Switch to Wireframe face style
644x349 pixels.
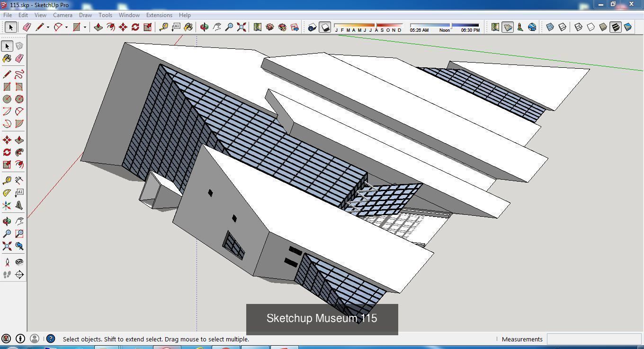pos(579,27)
